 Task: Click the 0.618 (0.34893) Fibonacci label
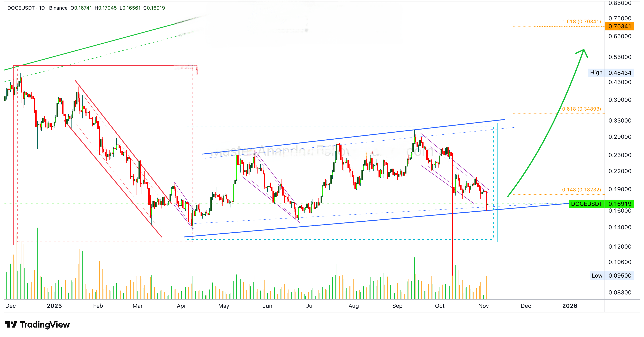[581, 109]
